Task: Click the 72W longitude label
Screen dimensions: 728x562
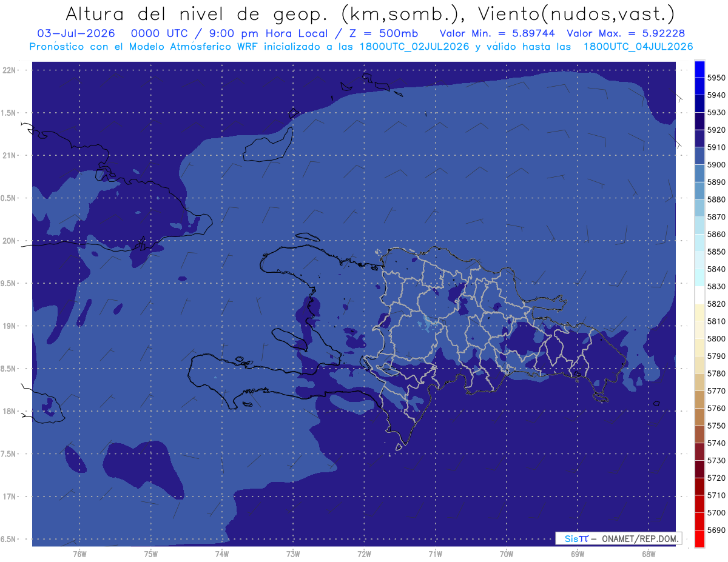Action: [x=364, y=554]
